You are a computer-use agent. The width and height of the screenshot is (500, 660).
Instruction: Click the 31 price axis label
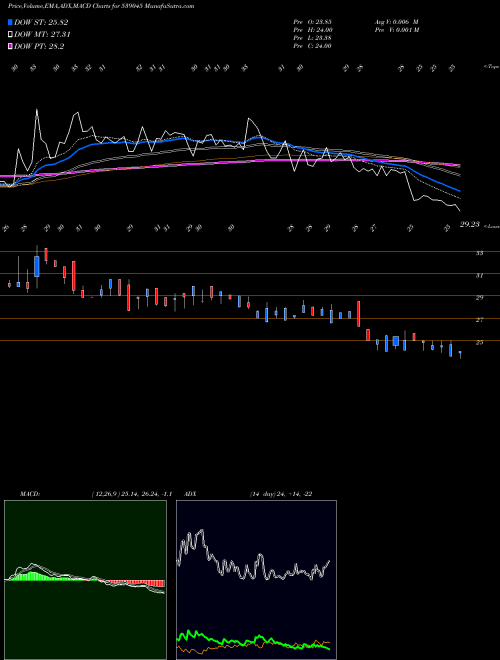tap(479, 275)
